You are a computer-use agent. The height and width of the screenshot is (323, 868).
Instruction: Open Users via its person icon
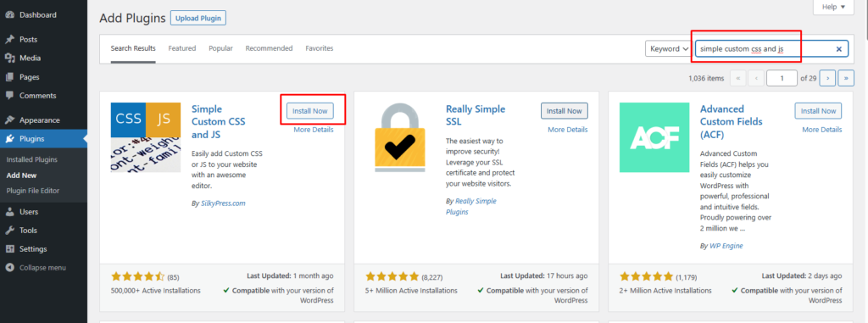tap(9, 212)
